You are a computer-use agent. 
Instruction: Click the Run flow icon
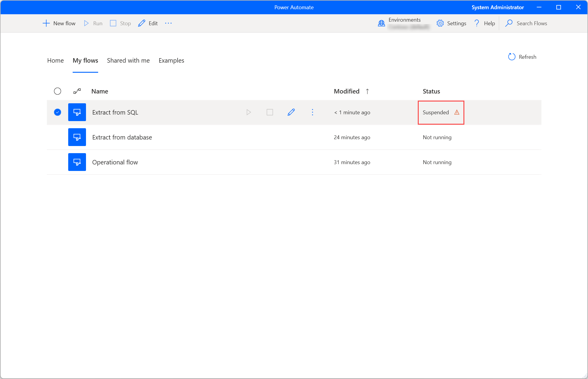[248, 112]
